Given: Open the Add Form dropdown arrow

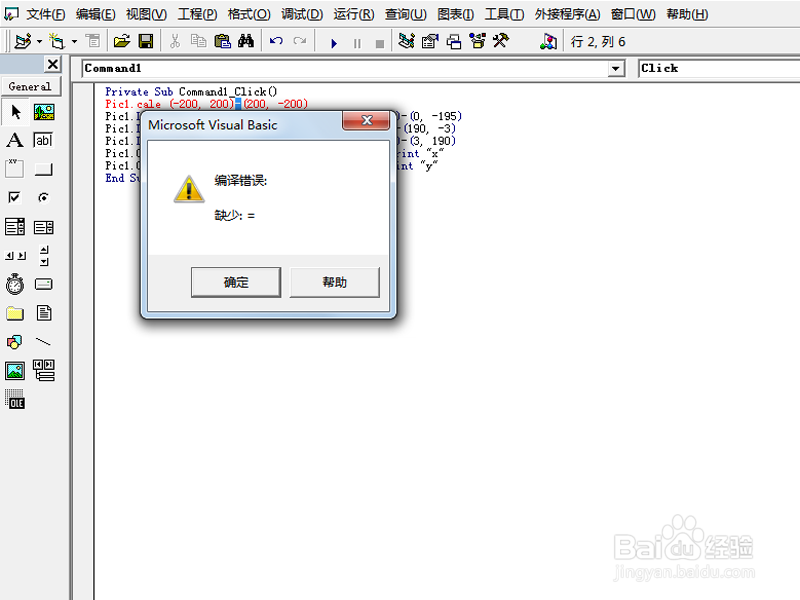Looking at the screenshot, I should pos(74,41).
